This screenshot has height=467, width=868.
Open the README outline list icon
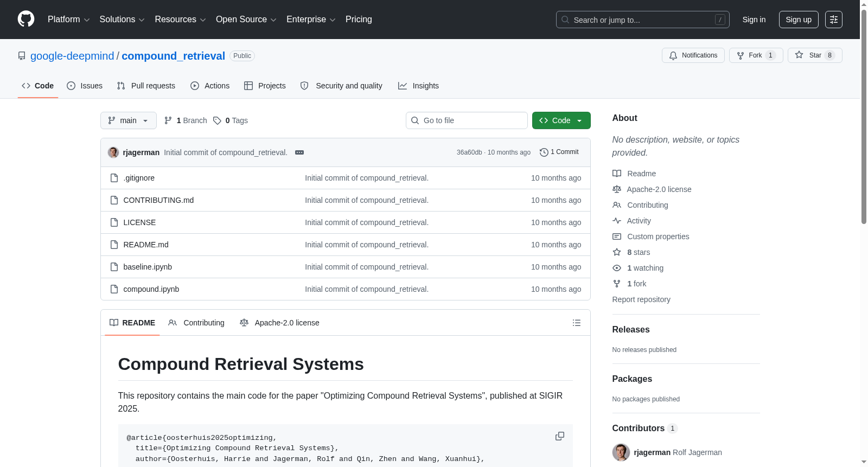(x=577, y=323)
